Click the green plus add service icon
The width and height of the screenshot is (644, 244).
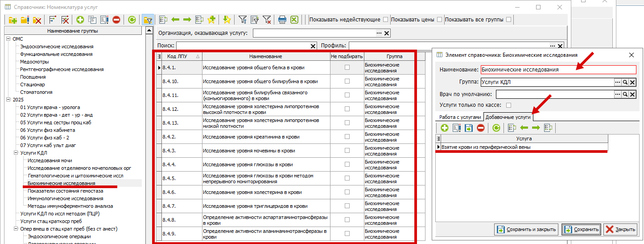[x=80, y=20]
